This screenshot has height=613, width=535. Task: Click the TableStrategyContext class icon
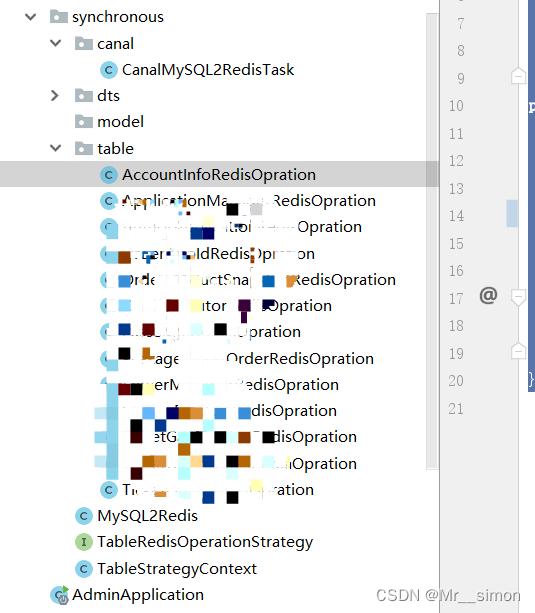pos(84,569)
